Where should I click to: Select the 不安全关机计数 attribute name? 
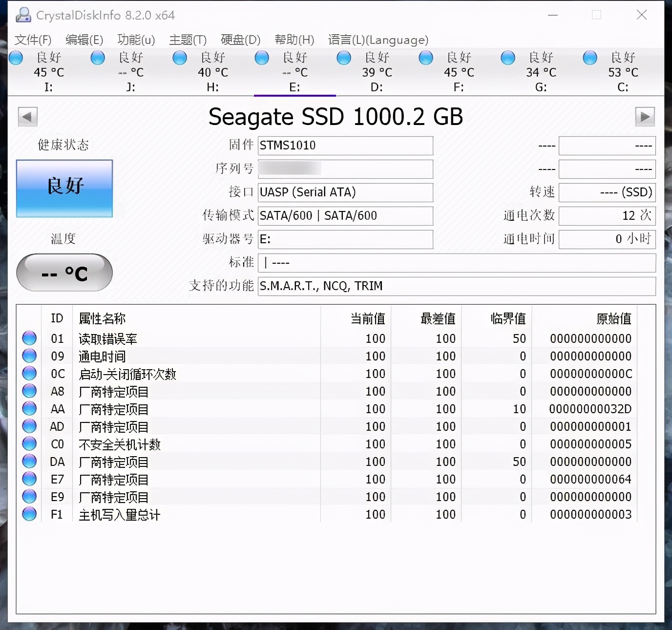point(120,444)
